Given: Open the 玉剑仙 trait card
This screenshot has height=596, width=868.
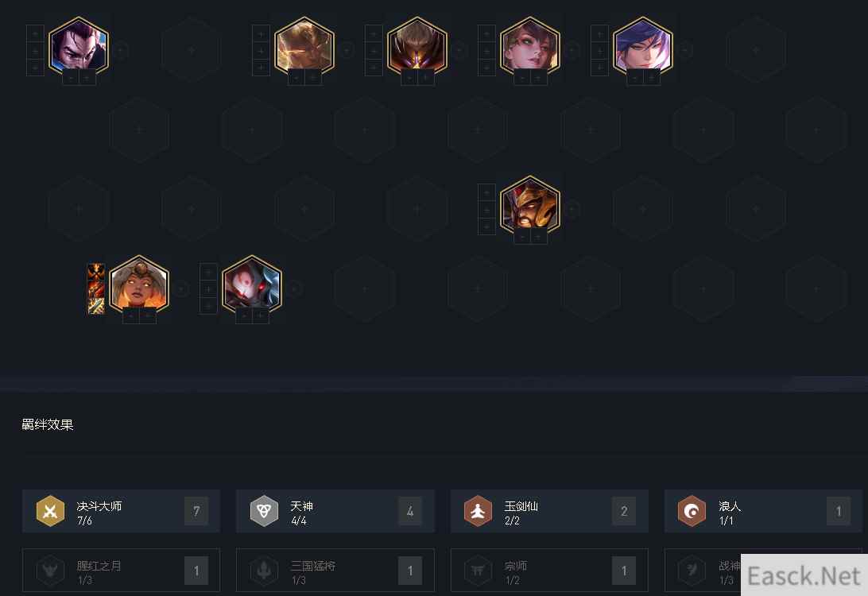Looking at the screenshot, I should (549, 511).
